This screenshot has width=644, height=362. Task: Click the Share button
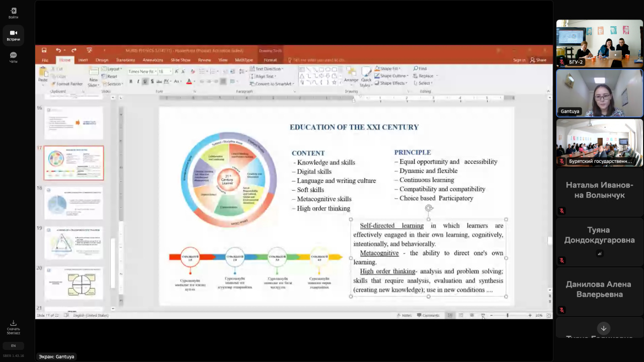tap(538, 60)
